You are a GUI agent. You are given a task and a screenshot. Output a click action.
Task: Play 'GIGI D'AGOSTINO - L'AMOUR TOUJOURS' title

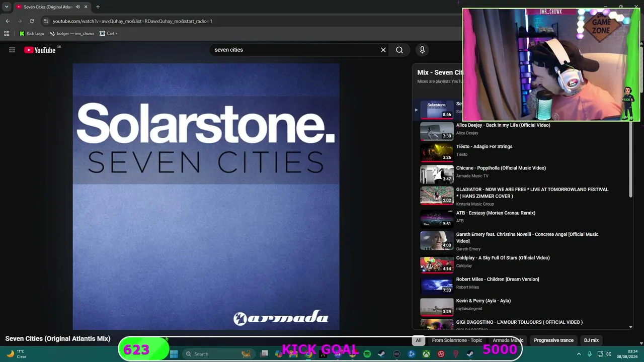pyautogui.click(x=519, y=322)
